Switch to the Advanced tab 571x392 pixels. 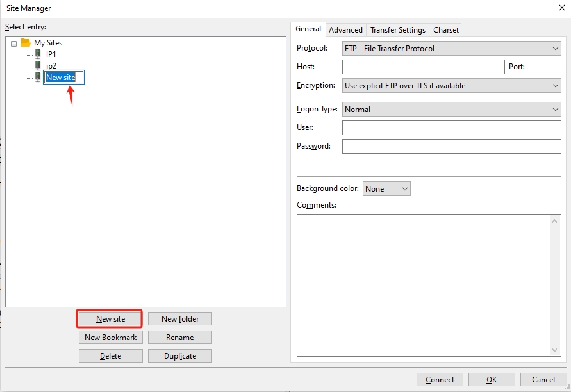pyautogui.click(x=345, y=30)
